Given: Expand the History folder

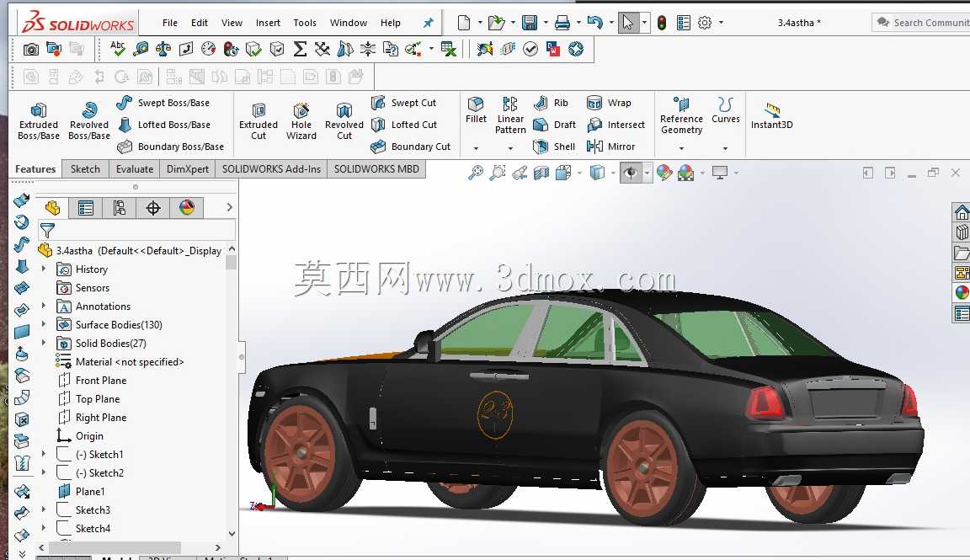Looking at the screenshot, I should pyautogui.click(x=43, y=269).
